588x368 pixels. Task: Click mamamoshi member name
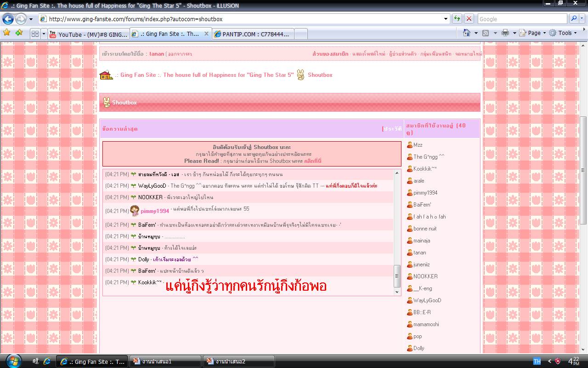(426, 324)
